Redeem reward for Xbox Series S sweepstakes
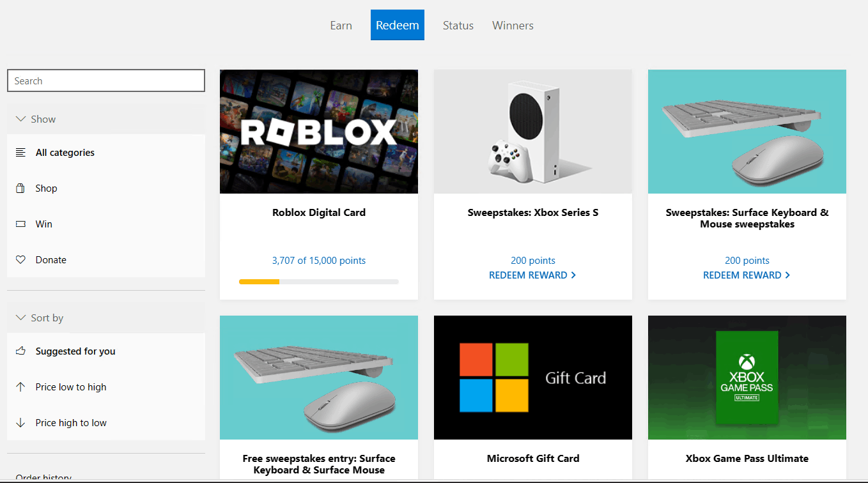This screenshot has width=868, height=483. [x=532, y=275]
